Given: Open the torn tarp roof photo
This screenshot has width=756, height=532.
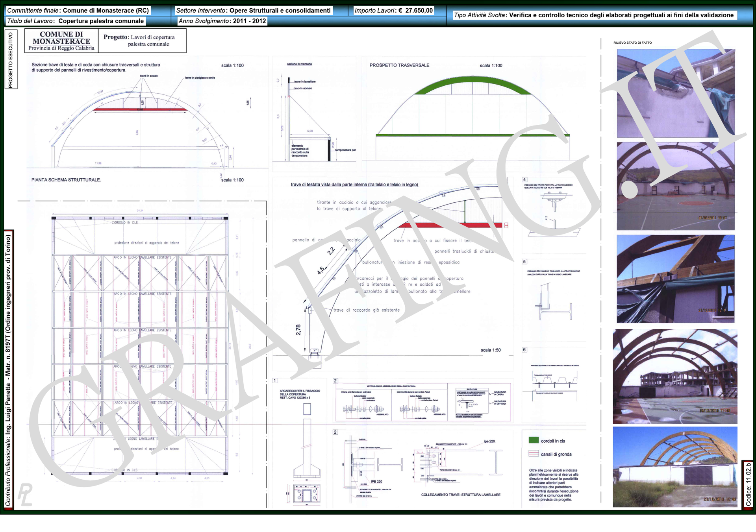Looking at the screenshot, I should (676, 279).
